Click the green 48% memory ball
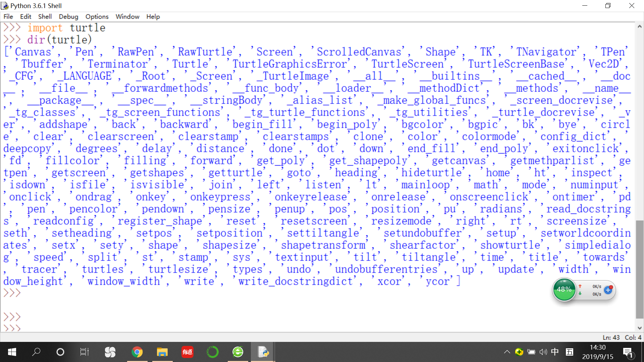 pos(564,289)
